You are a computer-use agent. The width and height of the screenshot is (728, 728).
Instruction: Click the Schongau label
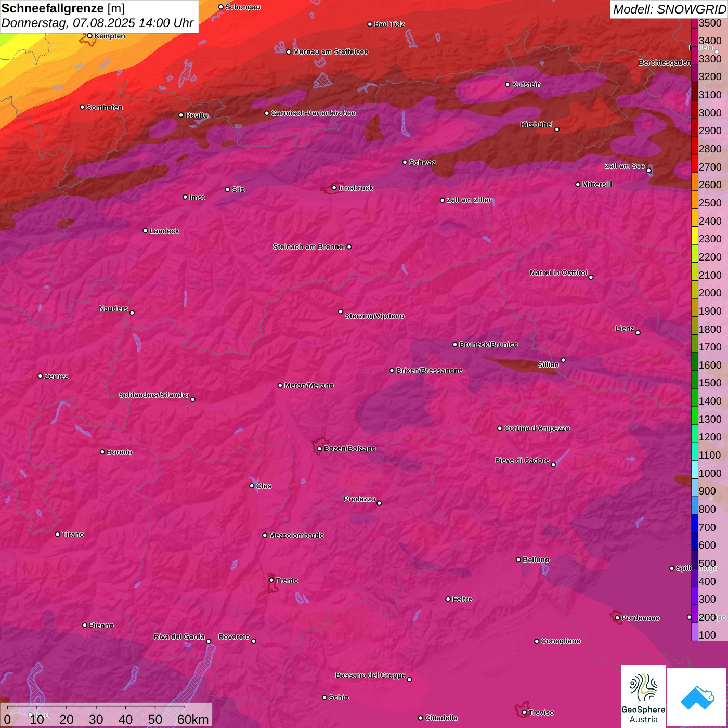(x=243, y=7)
